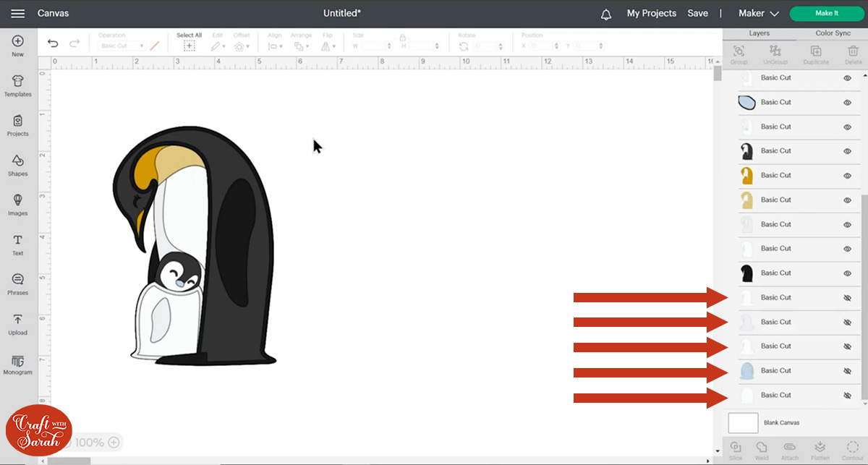Hide the gold-colored layer

coord(847,176)
